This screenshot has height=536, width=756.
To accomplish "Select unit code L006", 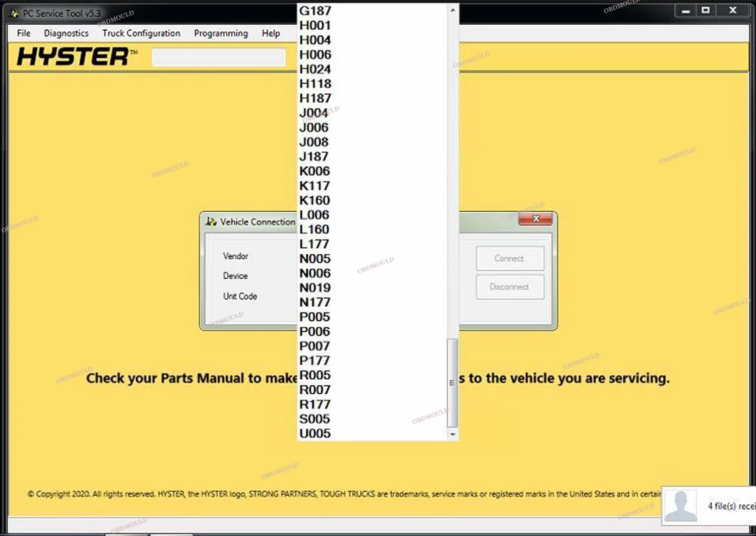I will (x=372, y=215).
